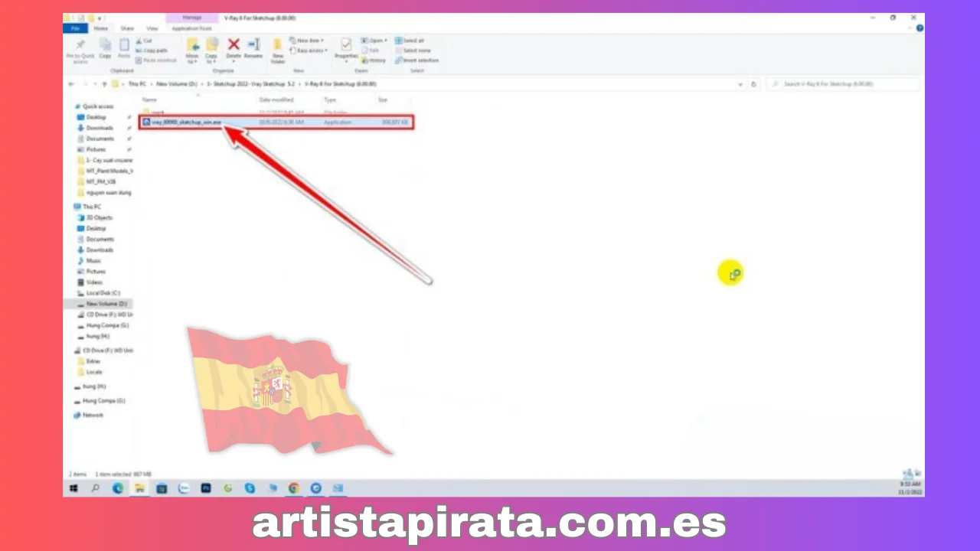Click the taskbar Search magnifier icon
980x551 pixels.
tap(96, 488)
